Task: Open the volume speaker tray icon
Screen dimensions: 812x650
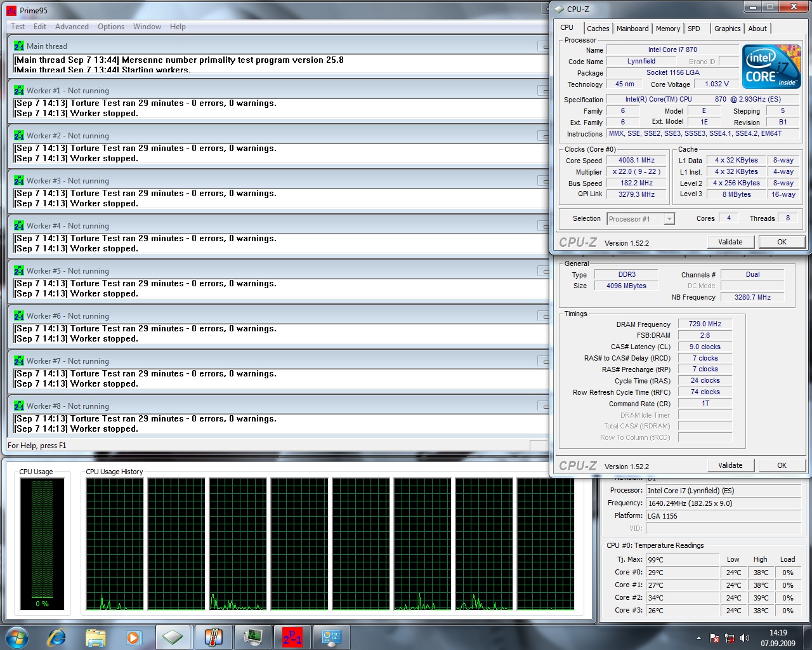Action: 745,638
